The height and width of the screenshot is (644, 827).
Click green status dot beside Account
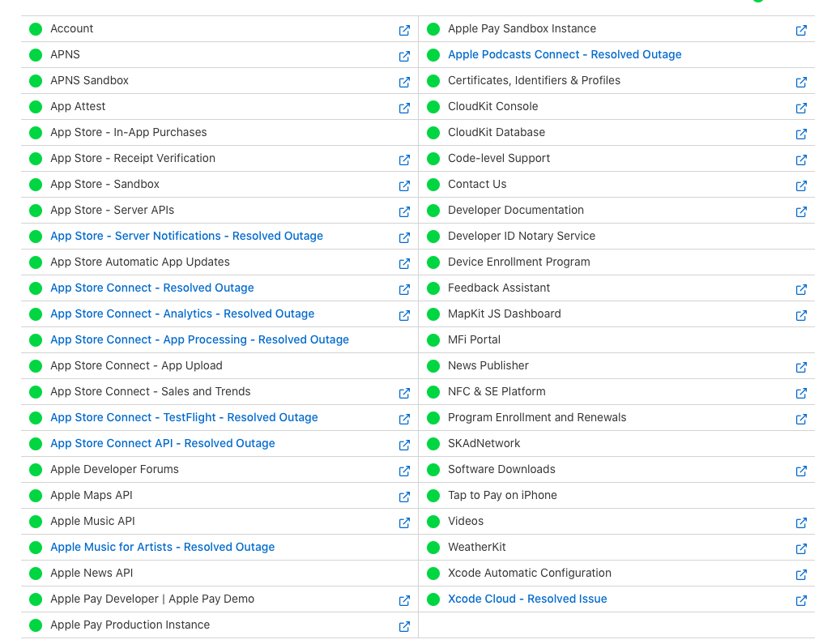36,29
